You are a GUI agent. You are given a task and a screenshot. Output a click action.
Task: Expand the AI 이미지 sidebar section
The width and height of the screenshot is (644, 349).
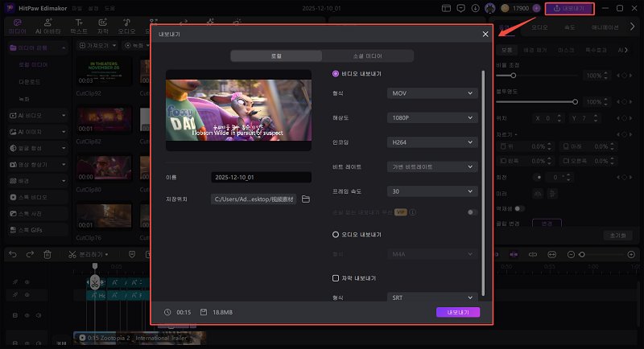[37, 132]
